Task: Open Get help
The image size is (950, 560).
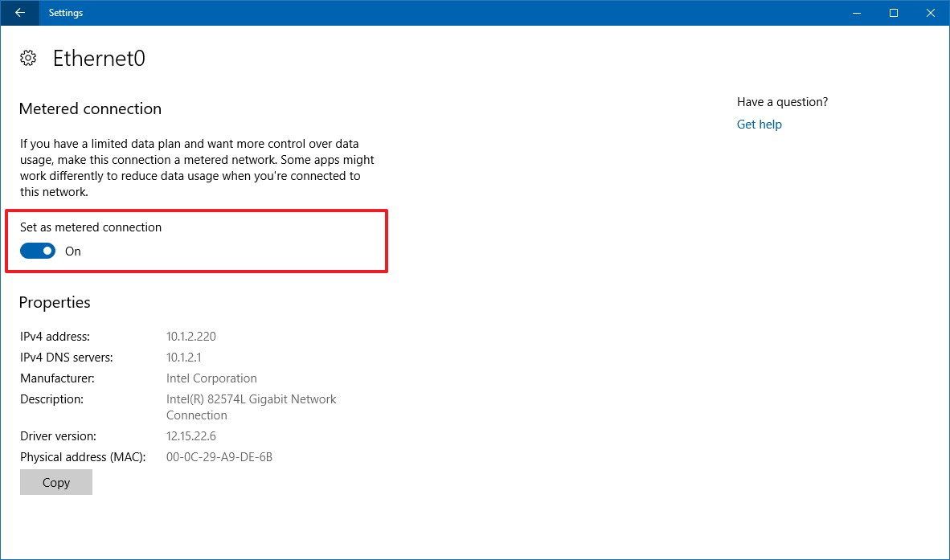Action: point(759,124)
